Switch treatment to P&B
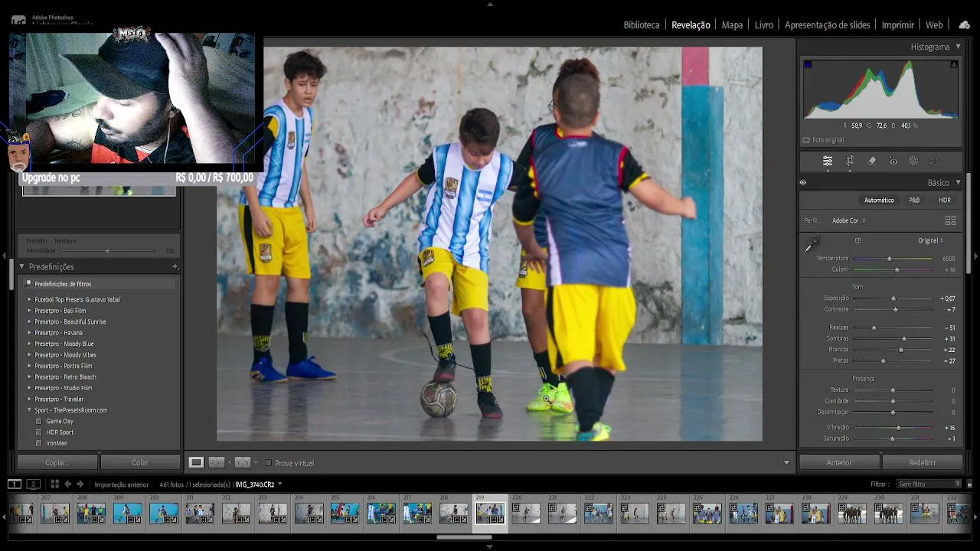The height and width of the screenshot is (551, 980). tap(914, 200)
